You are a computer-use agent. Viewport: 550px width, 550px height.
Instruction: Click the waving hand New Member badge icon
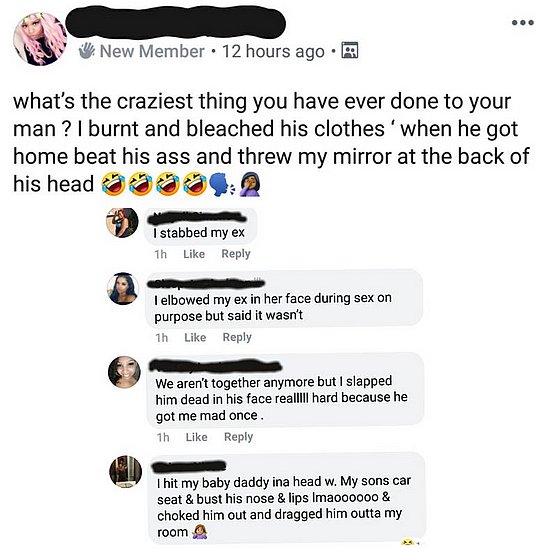(87, 51)
